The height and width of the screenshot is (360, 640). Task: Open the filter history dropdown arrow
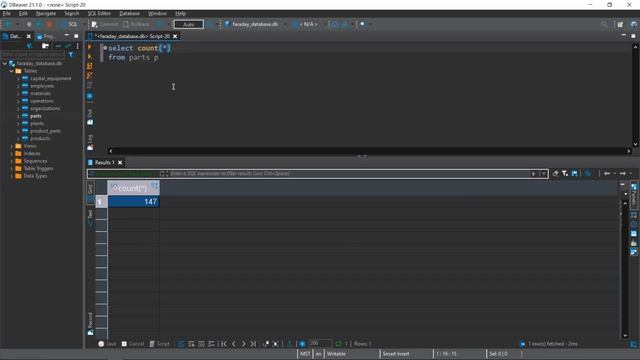coord(543,173)
